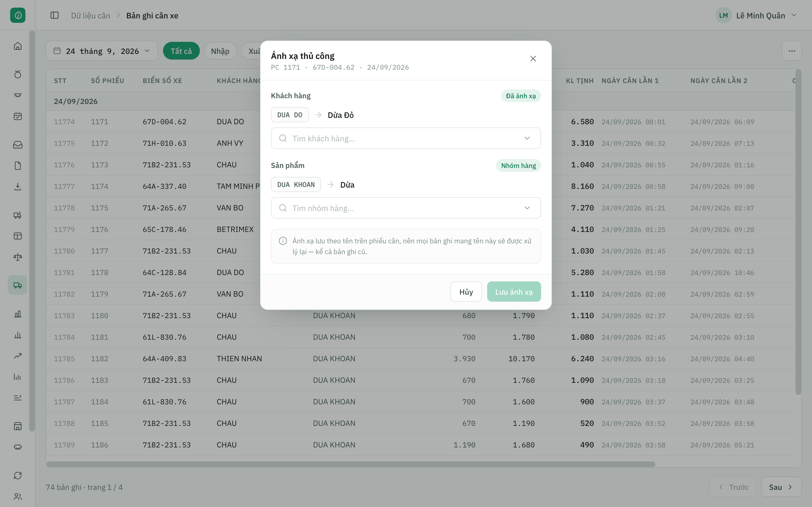Close the Ánh xạ thủ công dialog
Screen dimensions: 812x507
pos(533,59)
